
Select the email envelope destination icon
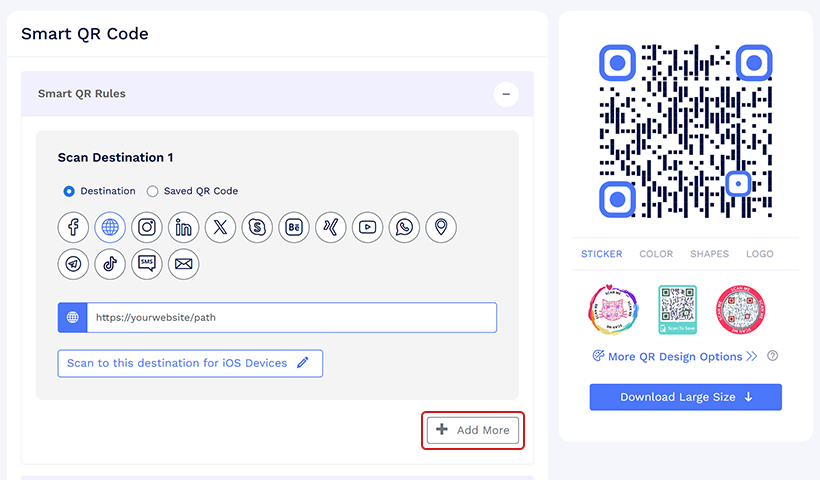point(184,264)
